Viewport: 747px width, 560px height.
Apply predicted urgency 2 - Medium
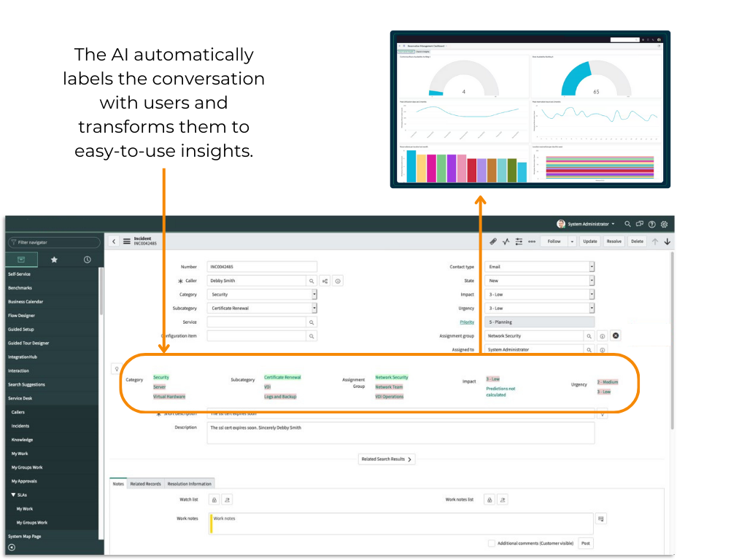[608, 382]
